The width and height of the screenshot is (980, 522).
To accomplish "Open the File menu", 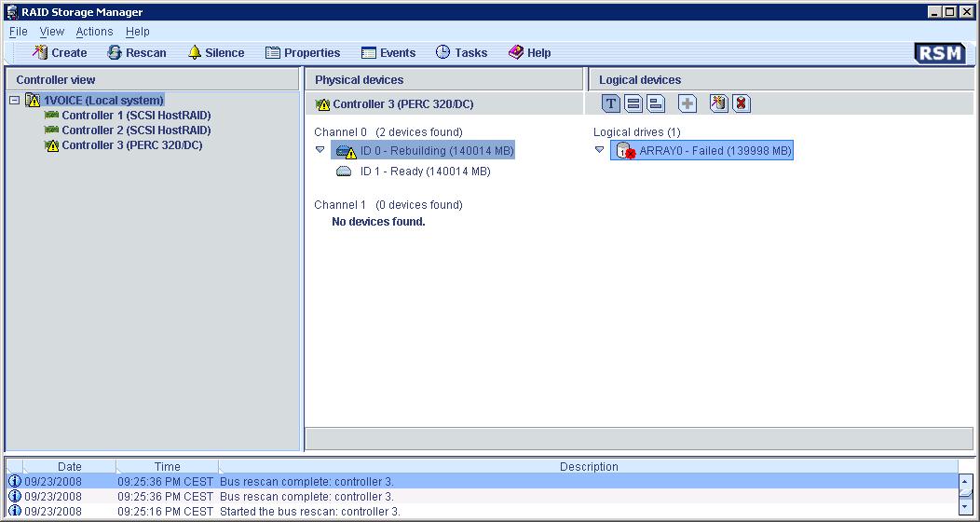I will click(x=18, y=32).
